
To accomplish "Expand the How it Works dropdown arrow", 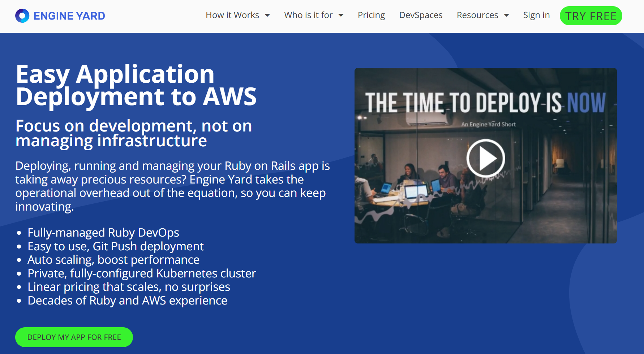I will tap(267, 15).
